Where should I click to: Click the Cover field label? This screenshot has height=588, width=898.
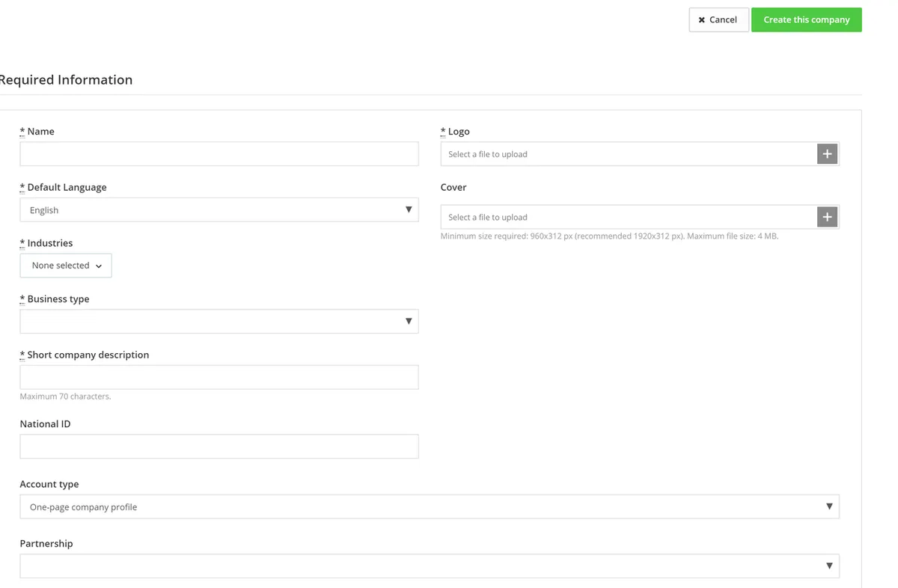coord(453,188)
